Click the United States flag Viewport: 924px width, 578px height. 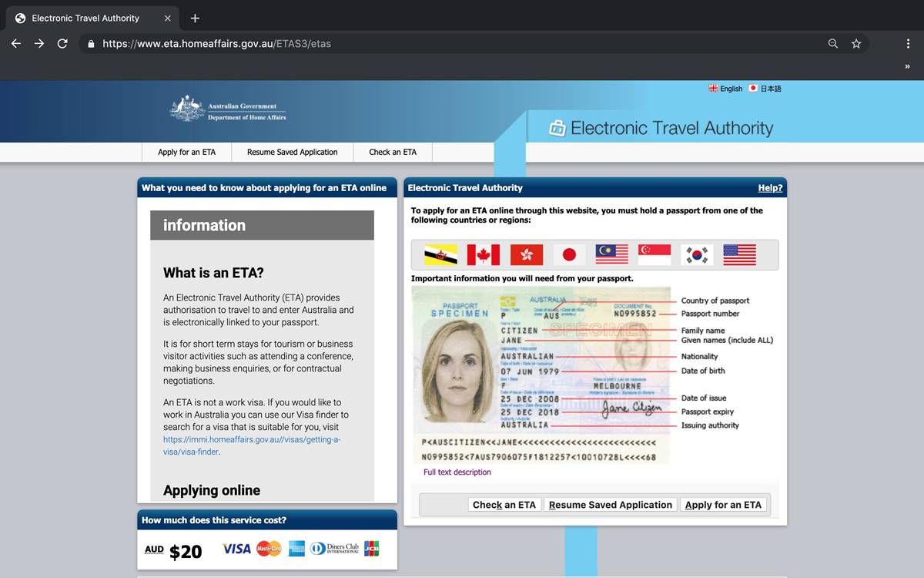(740, 255)
